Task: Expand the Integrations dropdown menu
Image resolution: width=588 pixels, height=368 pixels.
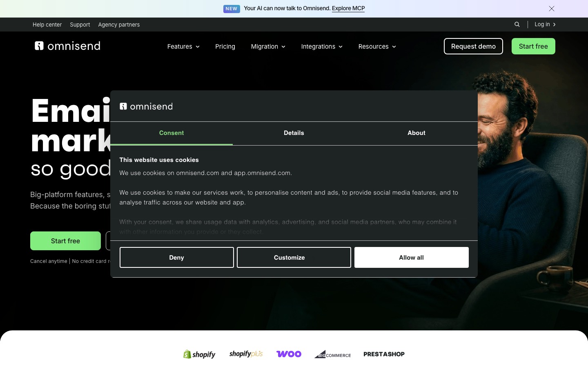Action: (322, 47)
